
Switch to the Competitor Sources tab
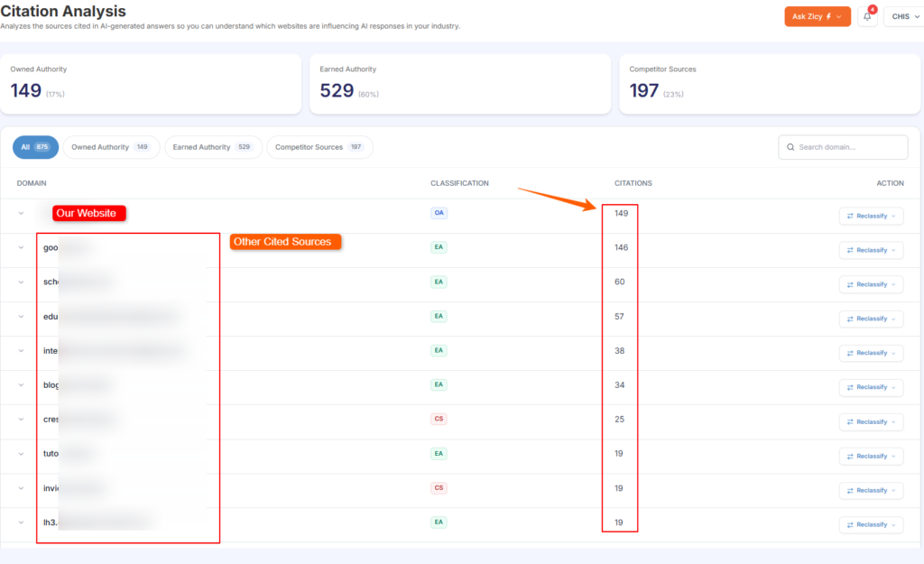click(319, 147)
